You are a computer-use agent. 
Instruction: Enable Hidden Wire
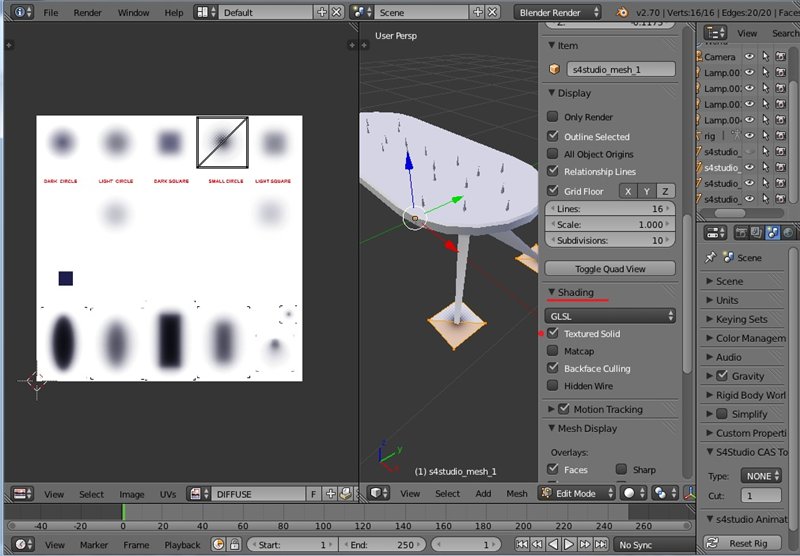pos(553,385)
